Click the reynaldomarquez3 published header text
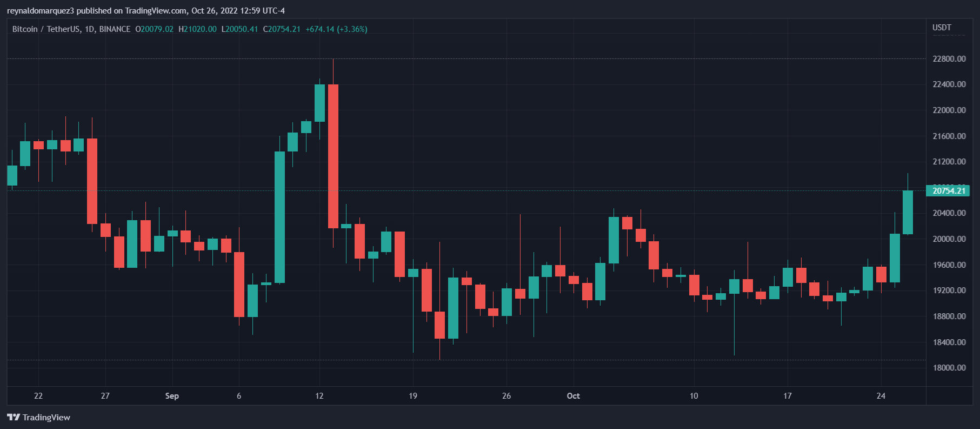This screenshot has width=980, height=429. point(145,11)
